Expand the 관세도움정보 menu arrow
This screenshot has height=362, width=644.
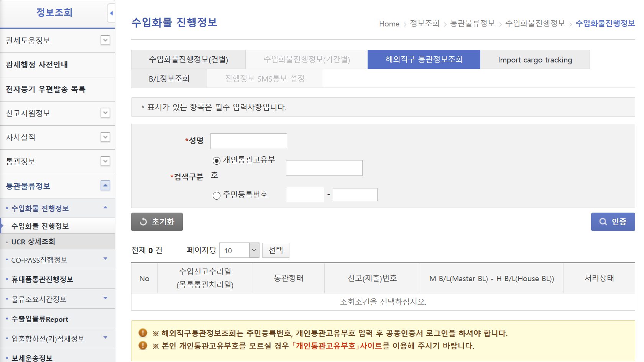[105, 40]
